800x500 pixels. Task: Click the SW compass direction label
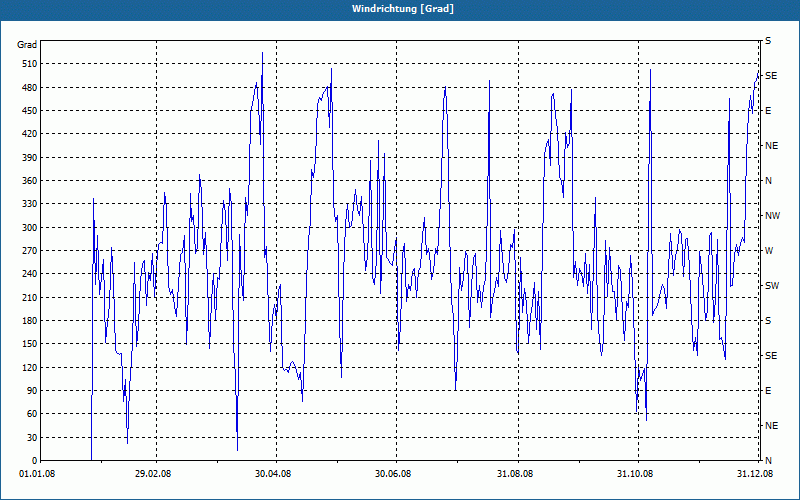click(x=771, y=286)
